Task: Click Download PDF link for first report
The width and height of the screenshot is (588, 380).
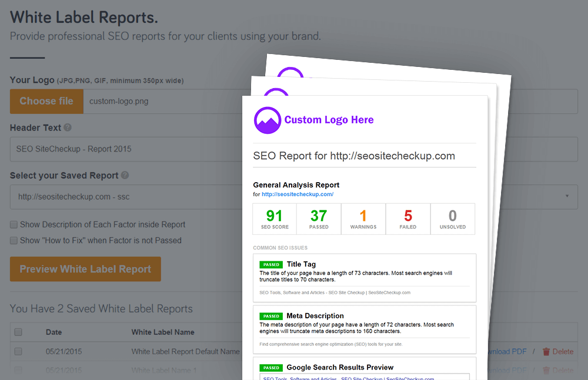Action: [507, 352]
